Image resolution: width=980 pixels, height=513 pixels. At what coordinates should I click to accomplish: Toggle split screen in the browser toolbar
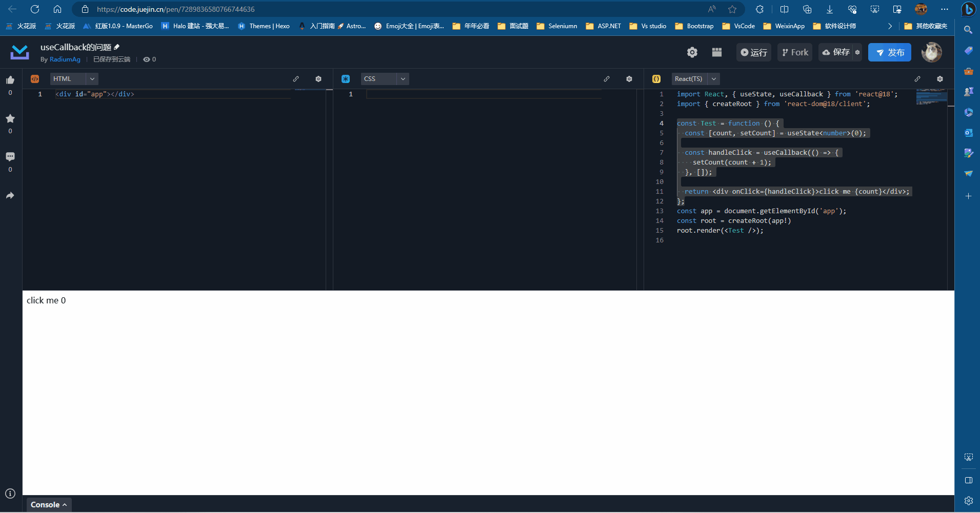[x=785, y=9]
